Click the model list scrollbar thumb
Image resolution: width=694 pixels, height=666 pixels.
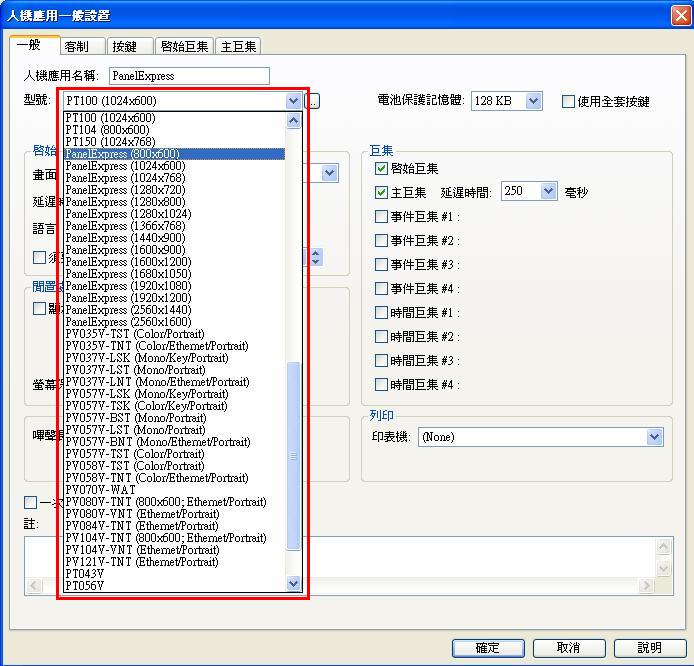pos(293,456)
